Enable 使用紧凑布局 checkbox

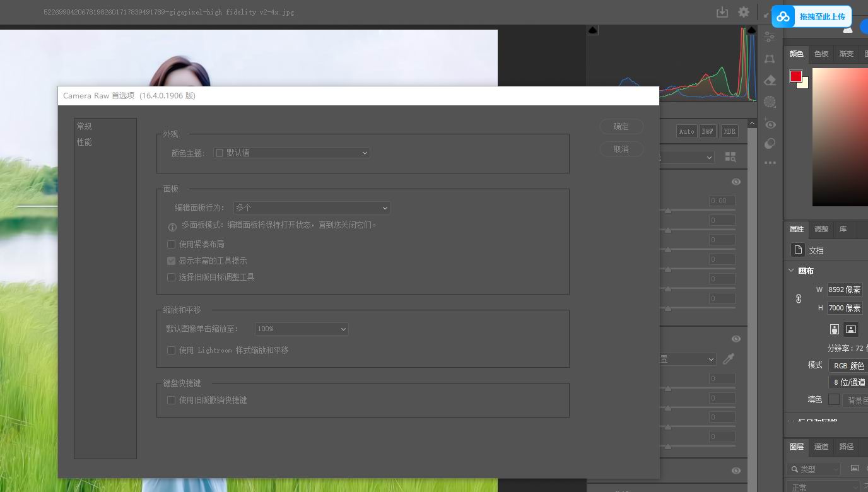[x=171, y=244]
